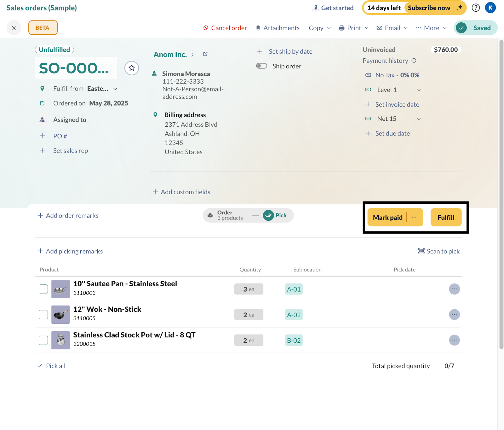Image resolution: width=504 pixels, height=430 pixels.
Task: Open options for 10" Sautee Pan row
Action: click(454, 289)
